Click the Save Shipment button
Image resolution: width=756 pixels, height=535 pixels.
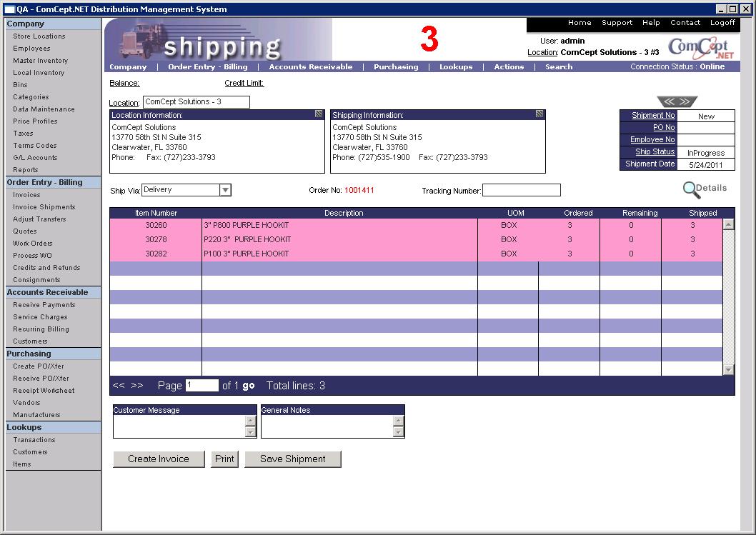292,459
